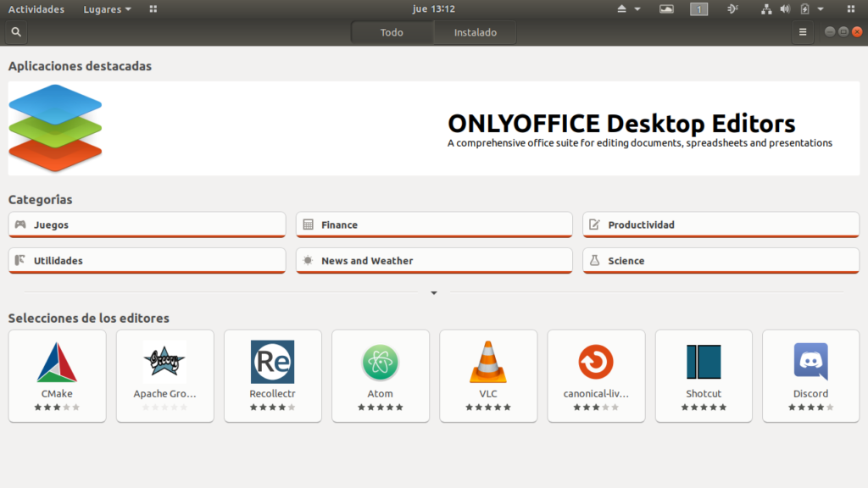Open the CMake app tile
This screenshot has width=868, height=488.
[x=57, y=376]
